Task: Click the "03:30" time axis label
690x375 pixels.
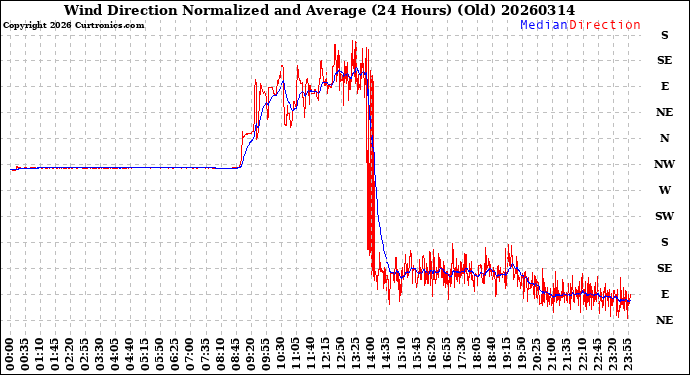Action: [100, 355]
